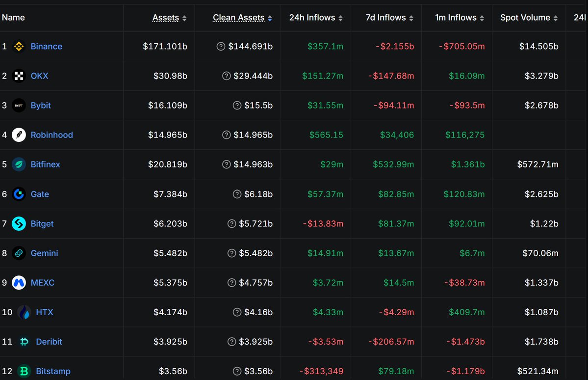Click Gate spot volume value $2.625b
Image resolution: width=588 pixels, height=380 pixels.
pyautogui.click(x=541, y=194)
